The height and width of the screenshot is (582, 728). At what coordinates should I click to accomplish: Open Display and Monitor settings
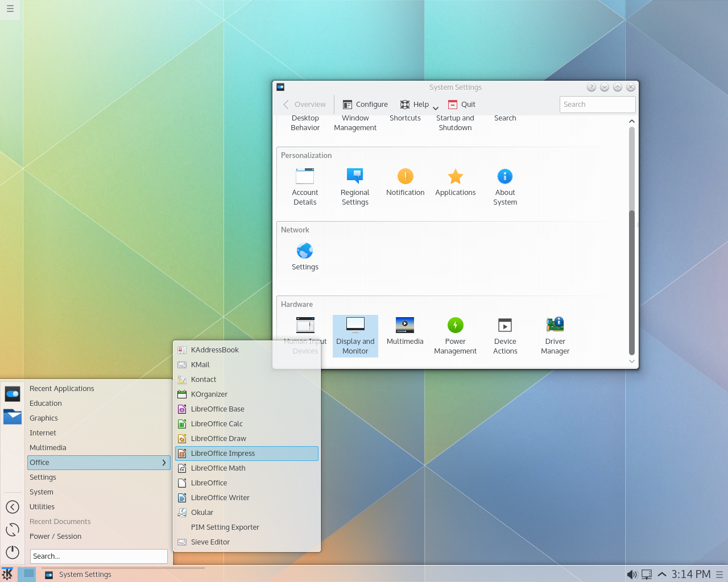(x=355, y=336)
